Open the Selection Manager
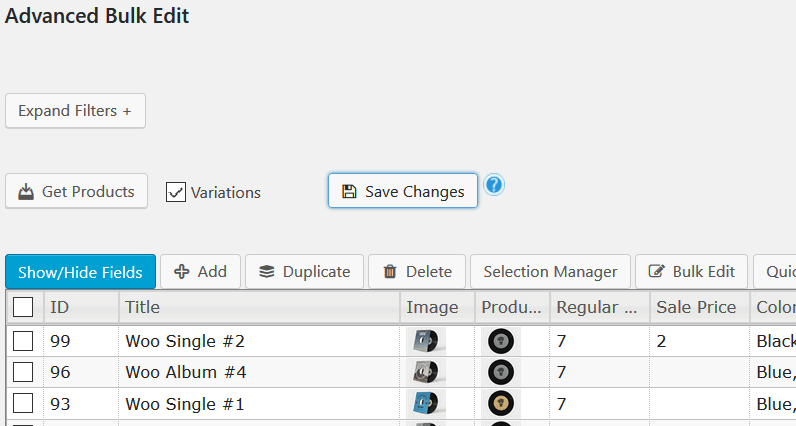This screenshot has height=426, width=796. (x=550, y=272)
